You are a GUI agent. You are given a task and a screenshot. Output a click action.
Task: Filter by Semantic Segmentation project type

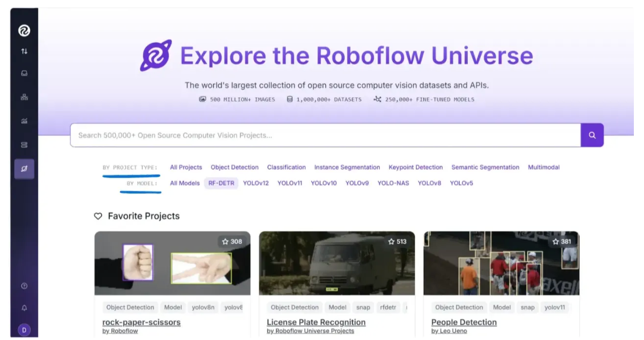click(x=485, y=167)
